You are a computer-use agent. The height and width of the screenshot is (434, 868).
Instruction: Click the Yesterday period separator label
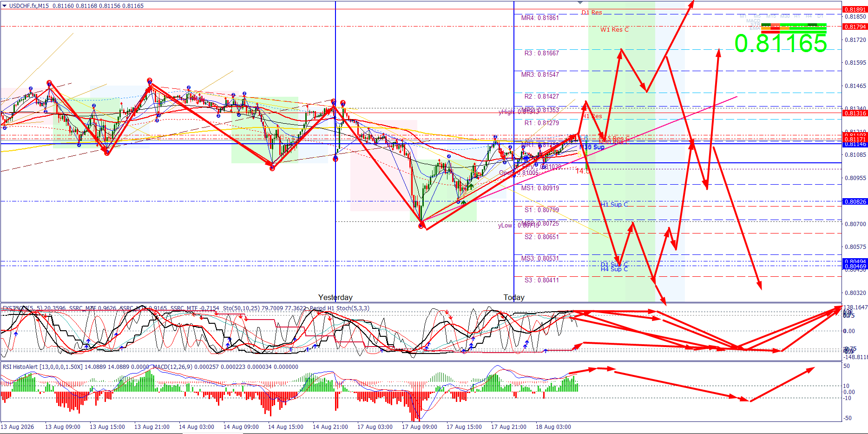(335, 297)
